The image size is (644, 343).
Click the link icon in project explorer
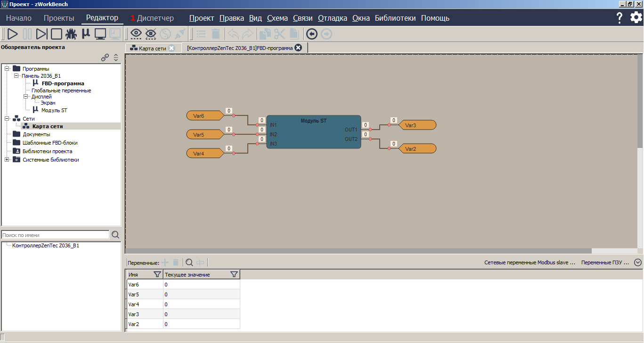tap(105, 57)
